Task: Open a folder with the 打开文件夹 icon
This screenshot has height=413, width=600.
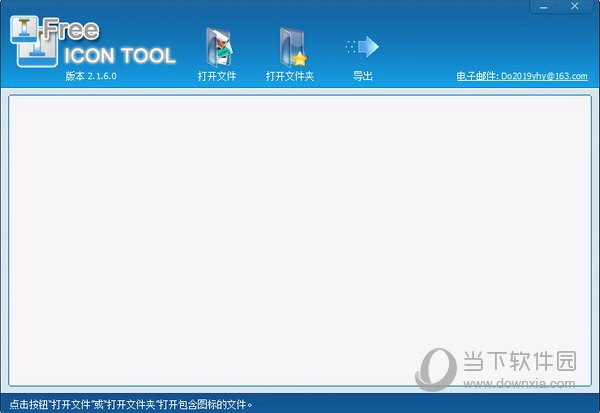Action: (293, 47)
